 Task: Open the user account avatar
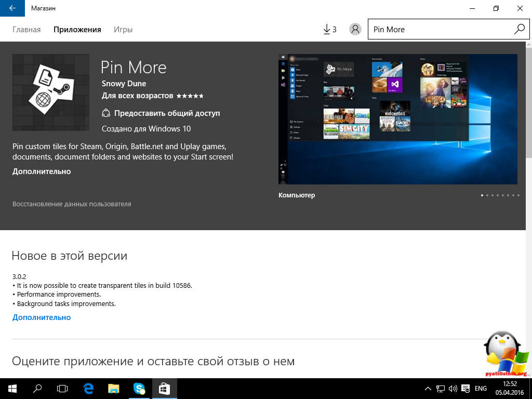point(355,29)
